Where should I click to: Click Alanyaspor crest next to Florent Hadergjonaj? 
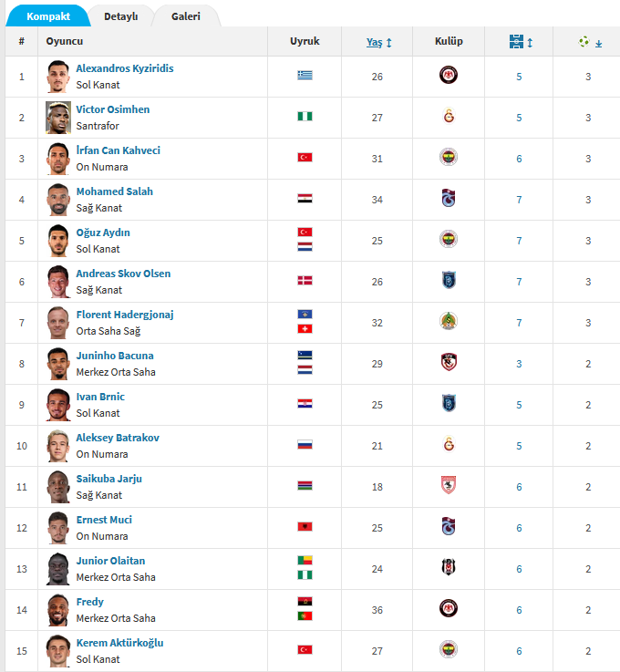pos(449,321)
